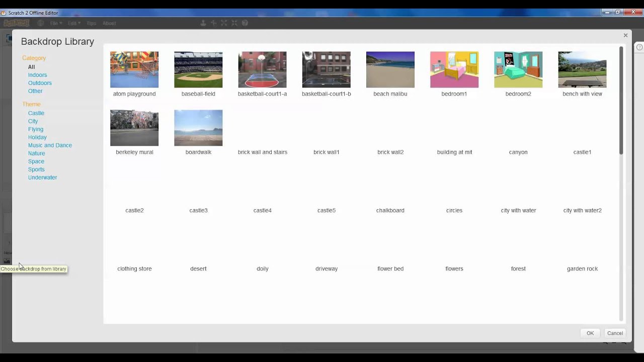Close the Backdrop Library with X
This screenshot has height=362, width=644.
pyautogui.click(x=625, y=35)
